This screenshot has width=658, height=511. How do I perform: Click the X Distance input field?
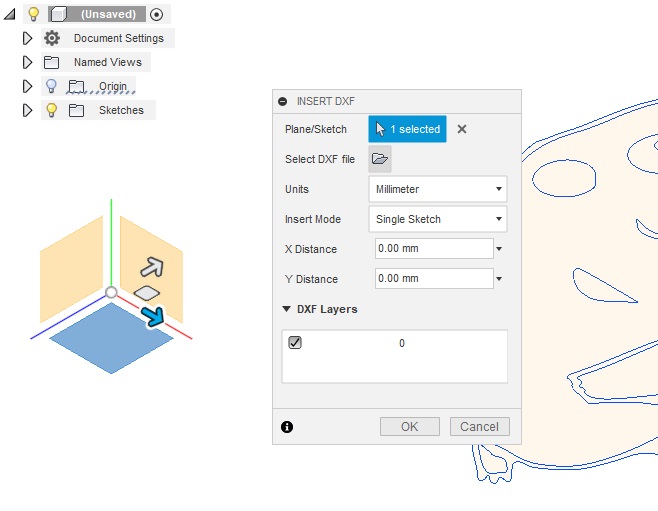point(434,249)
